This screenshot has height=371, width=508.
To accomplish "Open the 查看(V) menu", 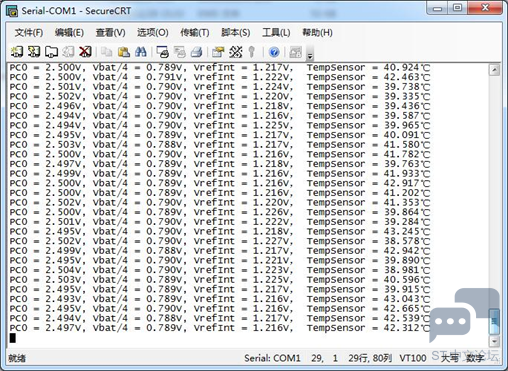I will [x=110, y=32].
